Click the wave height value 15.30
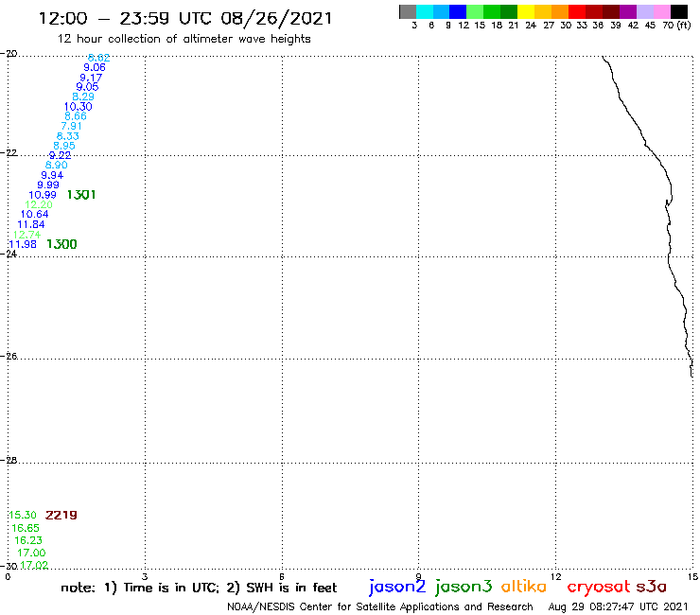 (x=23, y=515)
